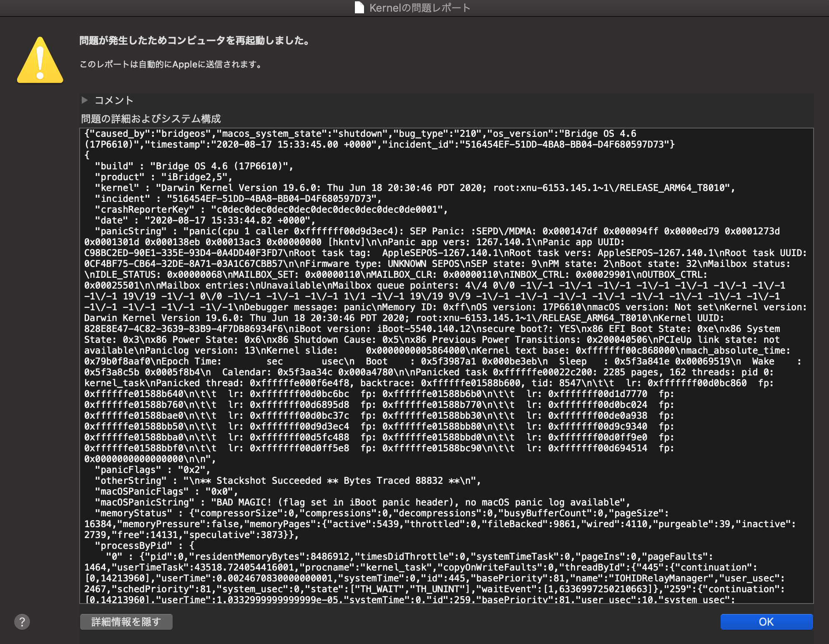Click the Kernelの問題レポート window title
829x644 pixels.
click(420, 8)
